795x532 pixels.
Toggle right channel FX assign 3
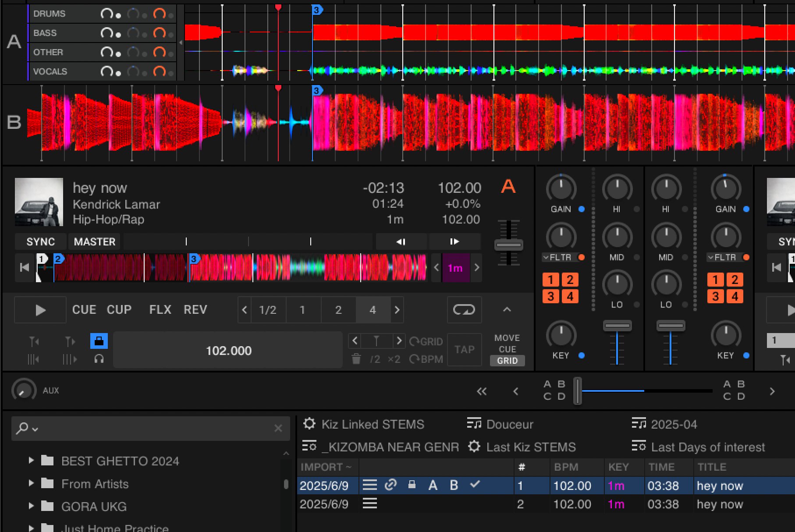[x=716, y=297]
